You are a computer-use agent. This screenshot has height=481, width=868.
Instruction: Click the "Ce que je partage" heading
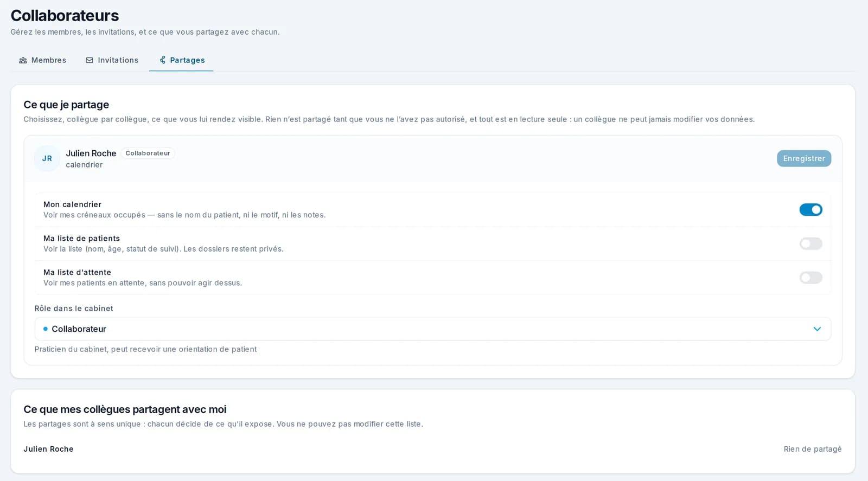(x=66, y=105)
